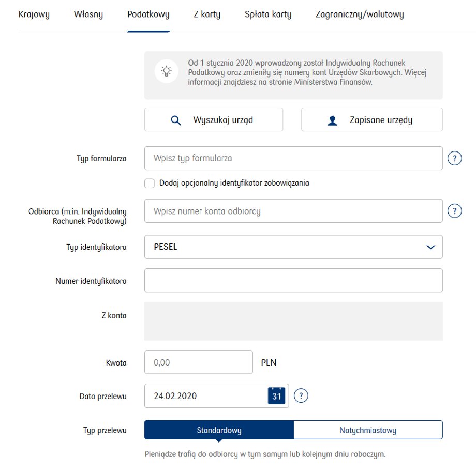The height and width of the screenshot is (472, 476).
Task: Click the Wyszukaj urząd button
Action: point(214,119)
